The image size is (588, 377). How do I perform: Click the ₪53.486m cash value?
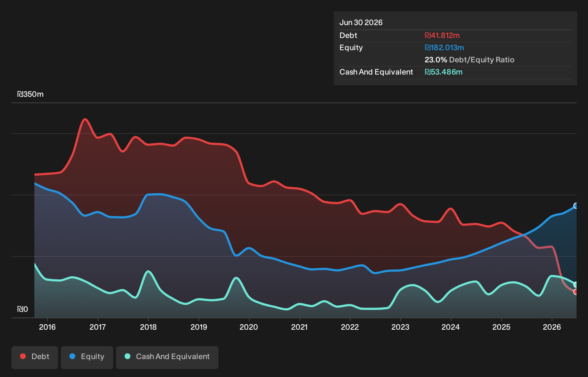(444, 72)
